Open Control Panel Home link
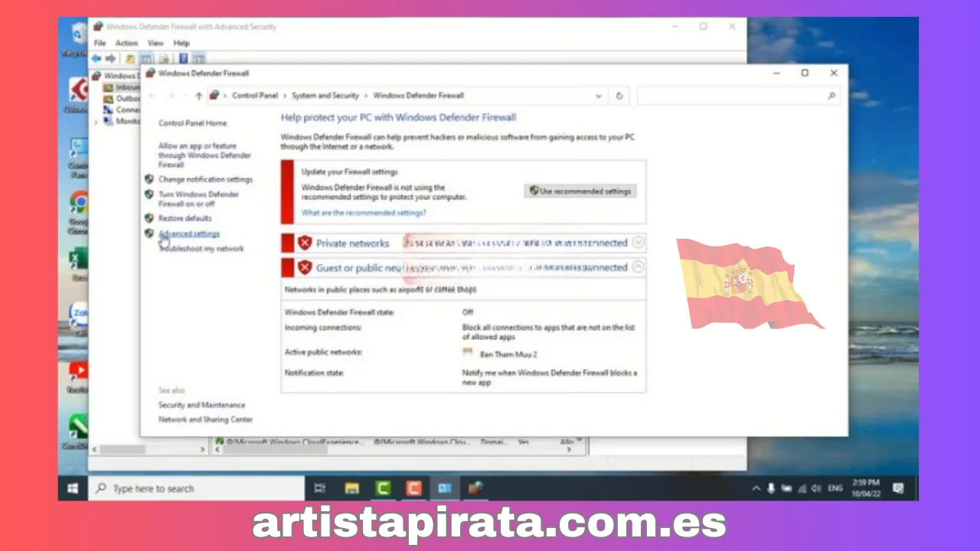 pyautogui.click(x=192, y=123)
